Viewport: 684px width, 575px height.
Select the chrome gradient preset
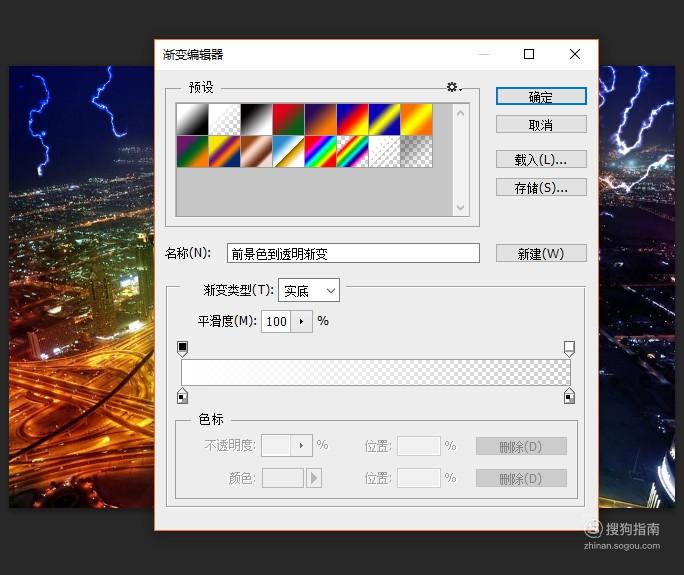288,151
